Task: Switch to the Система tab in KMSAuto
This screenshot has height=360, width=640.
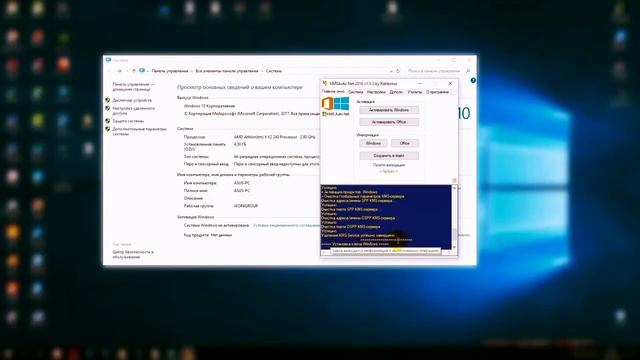Action: point(356,92)
